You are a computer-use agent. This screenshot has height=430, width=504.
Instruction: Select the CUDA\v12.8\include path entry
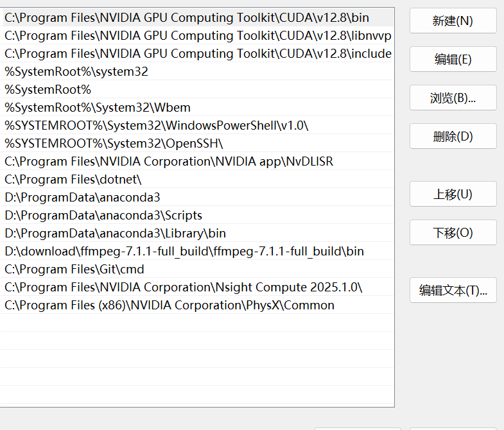coord(197,53)
